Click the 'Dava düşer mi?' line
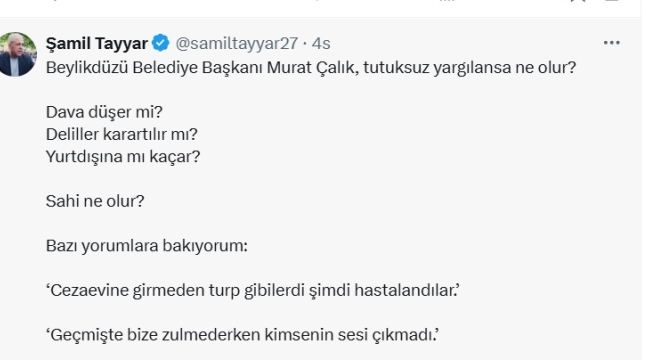This screenshot has width=650, height=360. coord(104,112)
